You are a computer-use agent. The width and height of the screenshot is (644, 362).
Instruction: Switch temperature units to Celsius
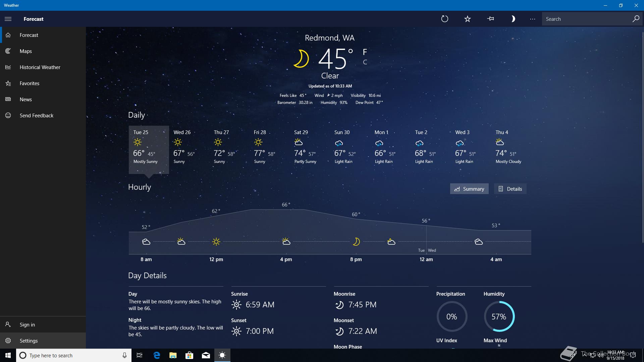point(365,62)
